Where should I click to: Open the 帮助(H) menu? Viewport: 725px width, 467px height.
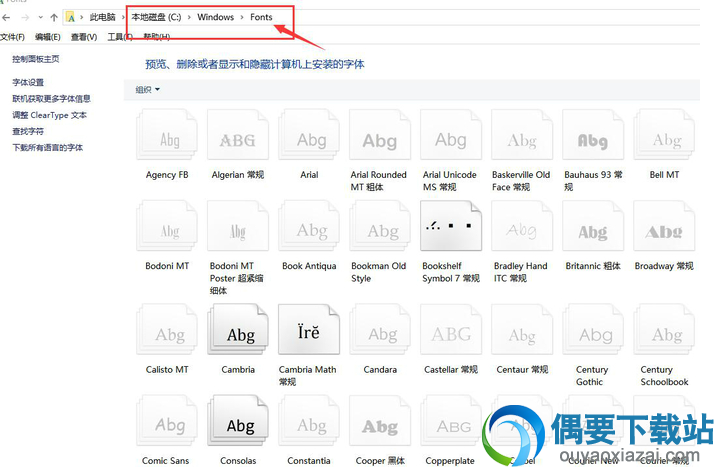(156, 37)
